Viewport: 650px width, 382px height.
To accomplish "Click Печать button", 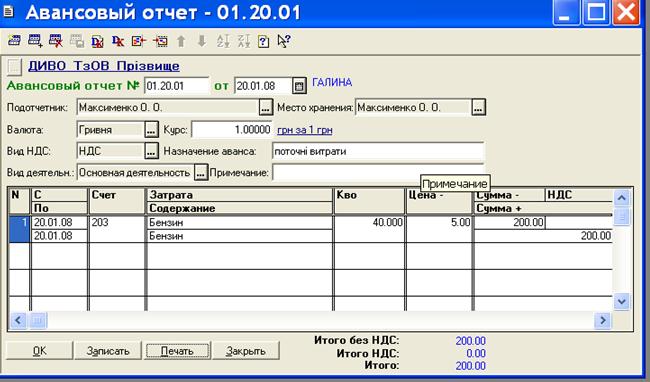I will [x=177, y=351].
